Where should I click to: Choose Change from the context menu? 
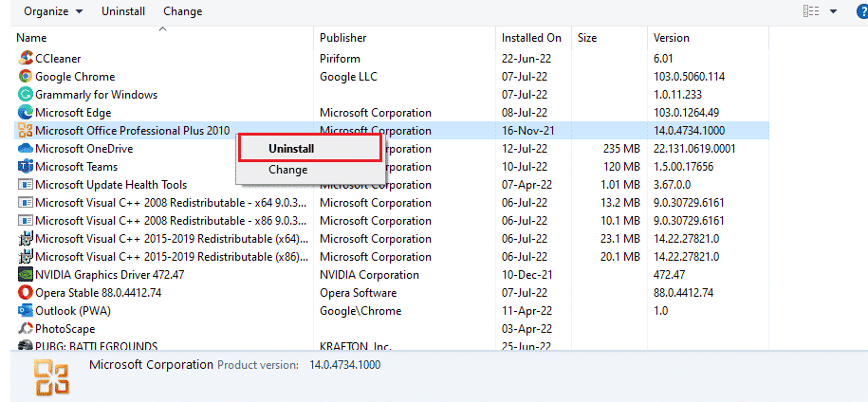pyautogui.click(x=287, y=170)
